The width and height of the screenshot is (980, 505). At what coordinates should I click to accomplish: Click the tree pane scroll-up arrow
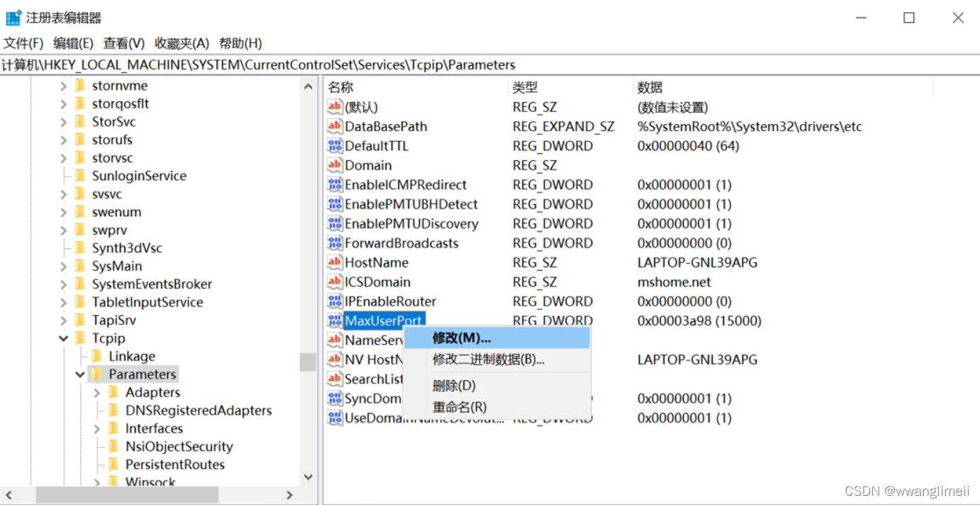(308, 87)
